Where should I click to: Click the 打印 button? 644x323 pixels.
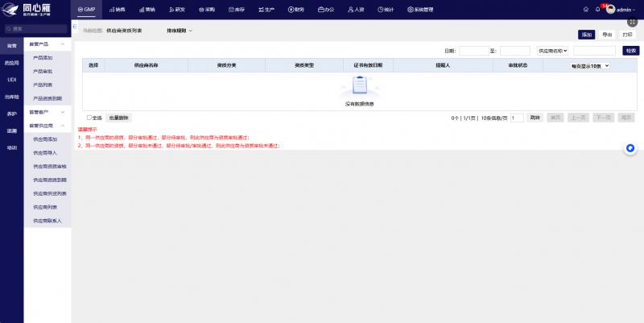click(x=627, y=35)
